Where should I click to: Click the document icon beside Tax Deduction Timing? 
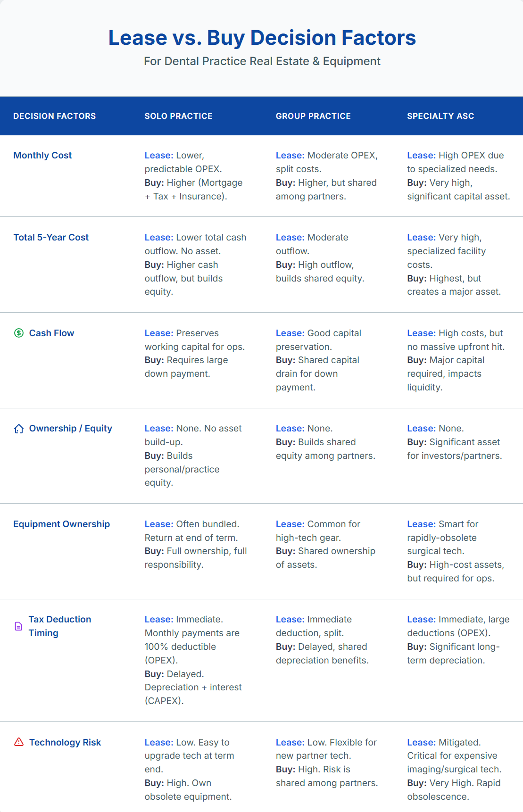[x=19, y=626]
